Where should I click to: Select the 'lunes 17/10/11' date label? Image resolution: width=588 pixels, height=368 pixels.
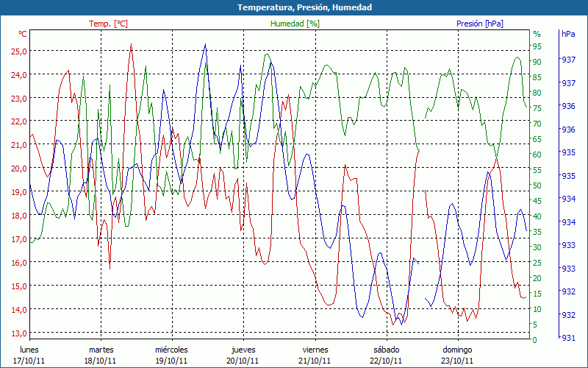tap(29, 355)
